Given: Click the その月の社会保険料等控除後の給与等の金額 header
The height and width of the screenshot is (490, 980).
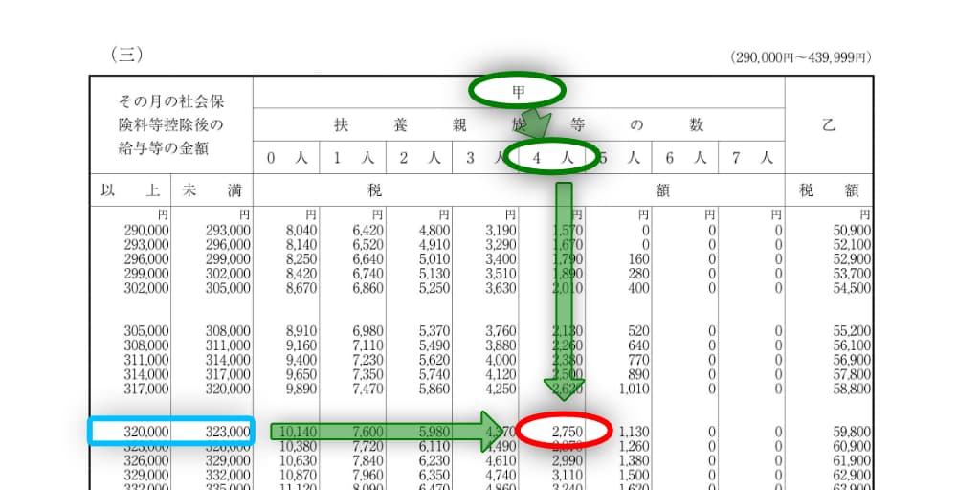Looking at the screenshot, I should (170, 125).
